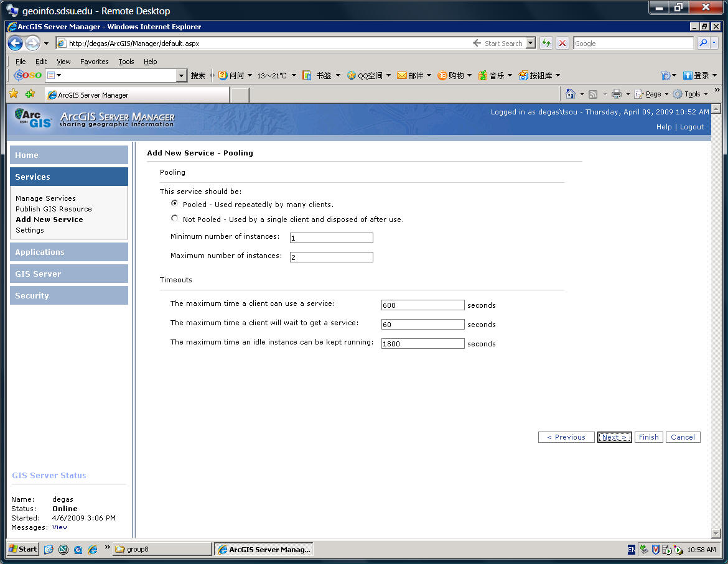728x564 pixels.
Task: Click the < Previous button
Action: point(566,437)
